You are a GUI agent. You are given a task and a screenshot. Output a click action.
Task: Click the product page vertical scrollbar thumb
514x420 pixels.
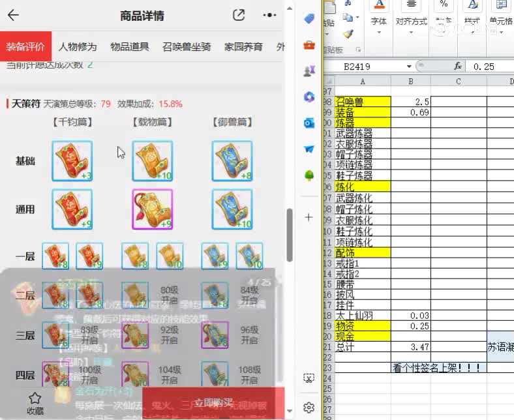[290, 235]
